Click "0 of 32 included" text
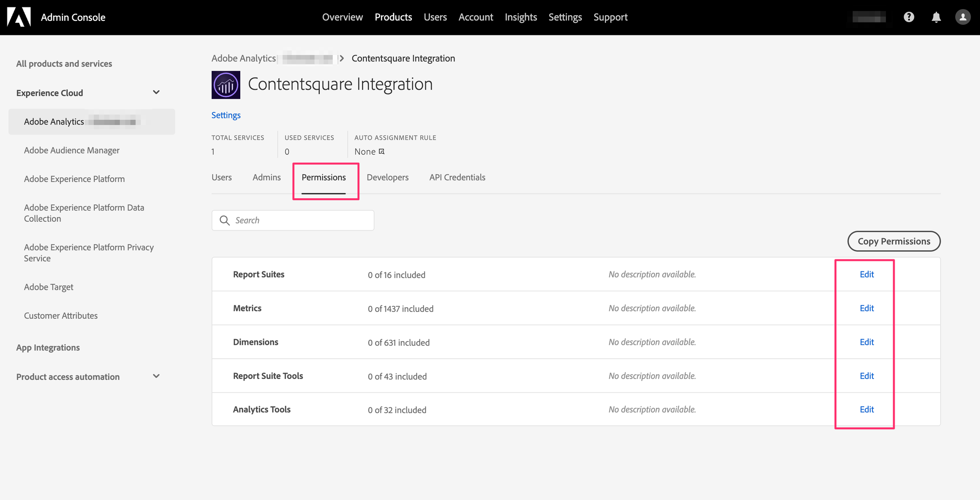980x500 pixels. tap(397, 410)
